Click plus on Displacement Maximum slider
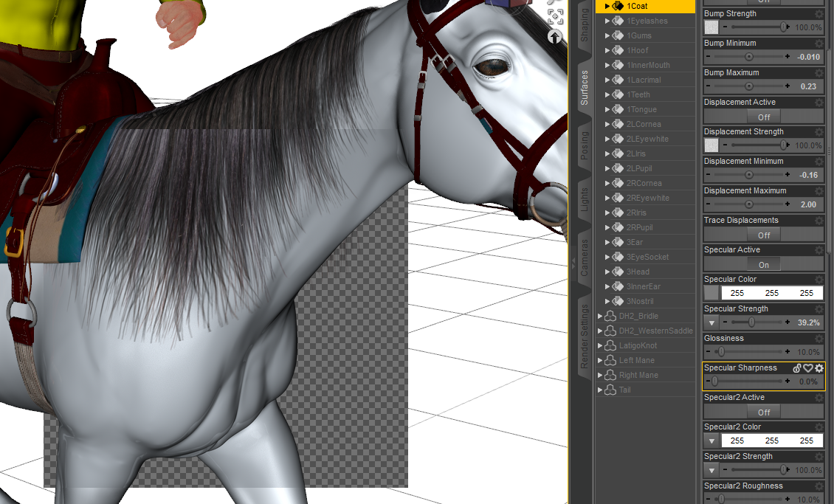Viewport: 834px width, 504px height. [788, 204]
